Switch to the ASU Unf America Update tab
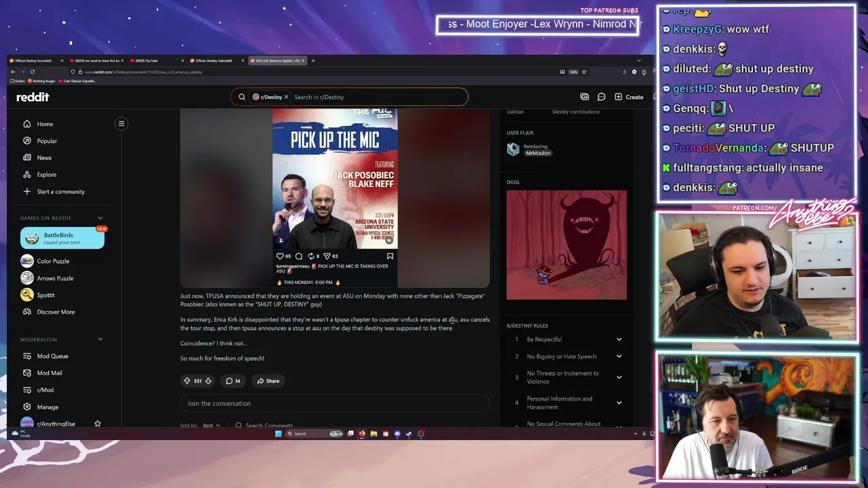 point(277,61)
